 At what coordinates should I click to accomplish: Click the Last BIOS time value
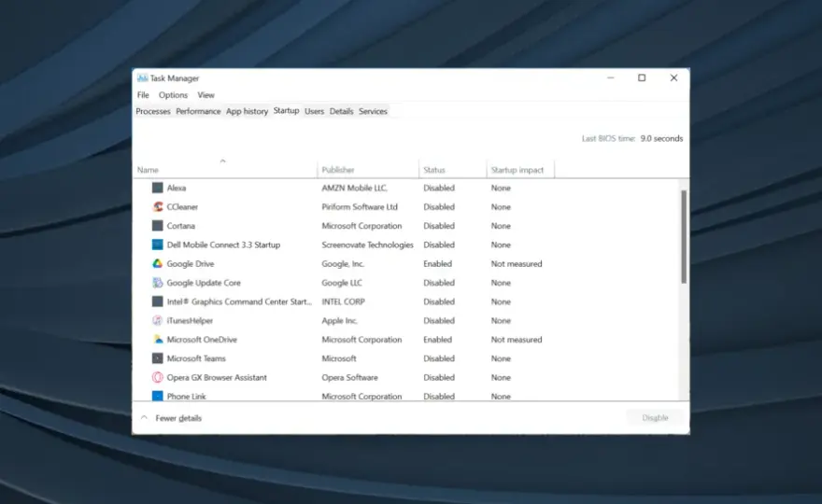661,138
